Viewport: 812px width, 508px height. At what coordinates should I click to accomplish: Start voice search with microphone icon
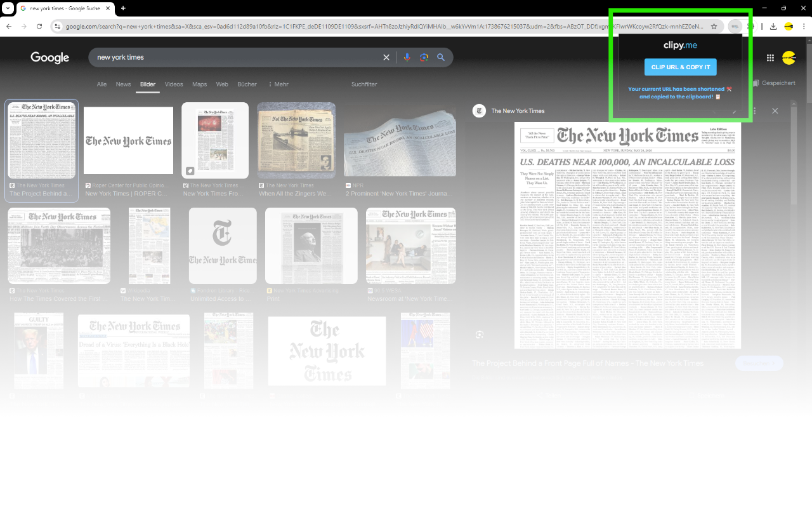407,57
